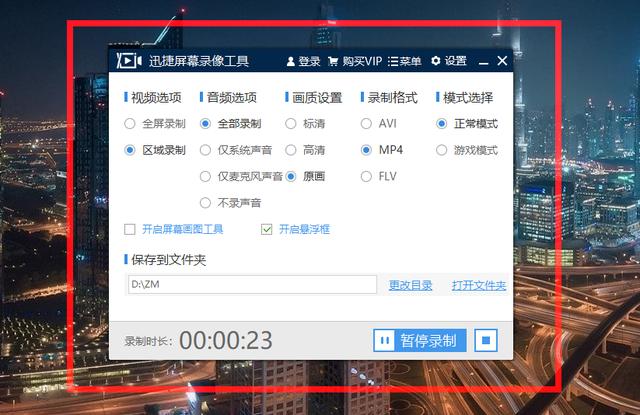Select 正常模式 normal mode
Viewport: 640px width, 415px height.
(x=467, y=124)
